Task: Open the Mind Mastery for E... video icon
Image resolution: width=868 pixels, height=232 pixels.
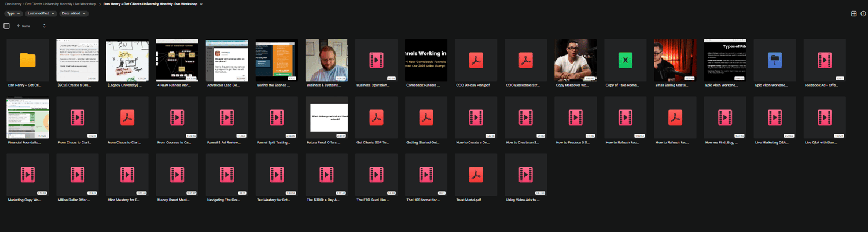Action: (127, 174)
